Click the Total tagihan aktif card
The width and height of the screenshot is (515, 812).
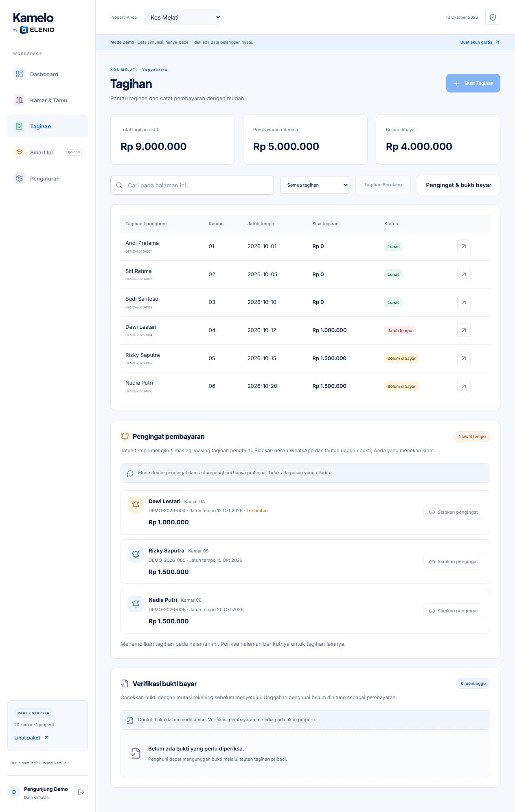point(173,139)
